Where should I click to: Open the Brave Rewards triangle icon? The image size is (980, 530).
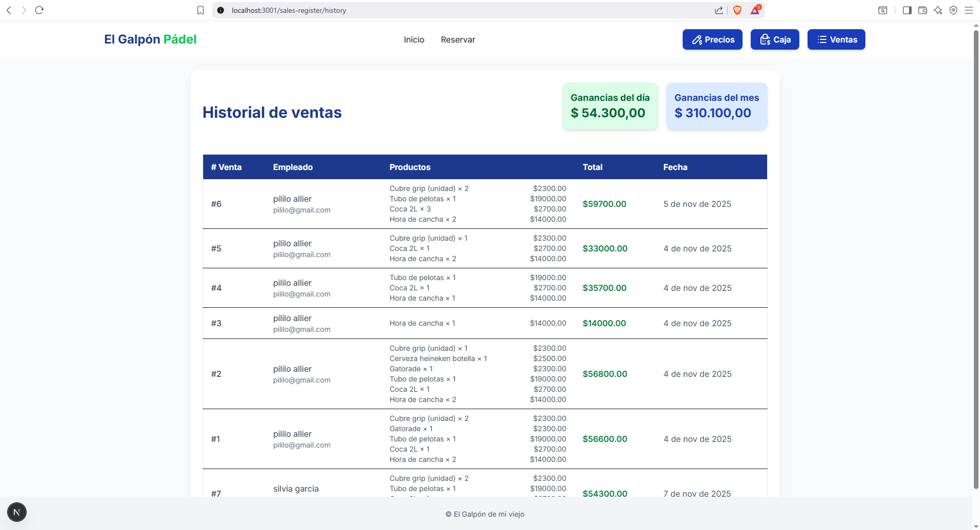point(755,10)
